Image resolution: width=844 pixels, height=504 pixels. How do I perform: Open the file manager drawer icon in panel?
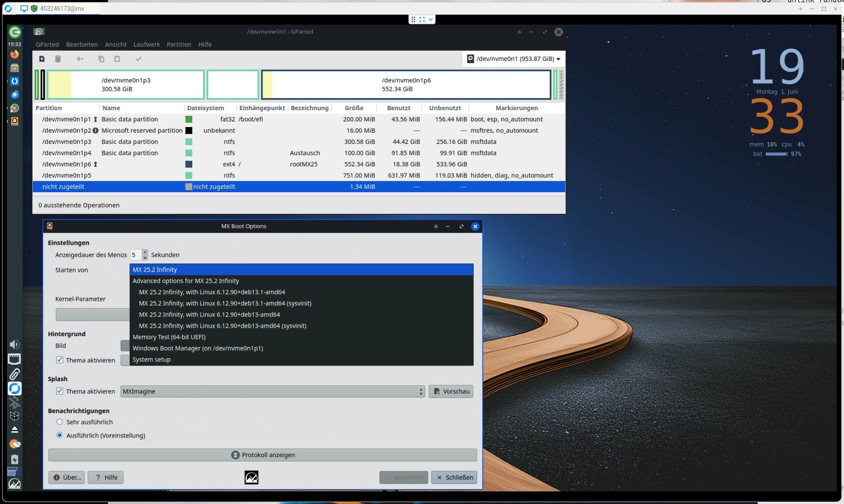pyautogui.click(x=15, y=68)
